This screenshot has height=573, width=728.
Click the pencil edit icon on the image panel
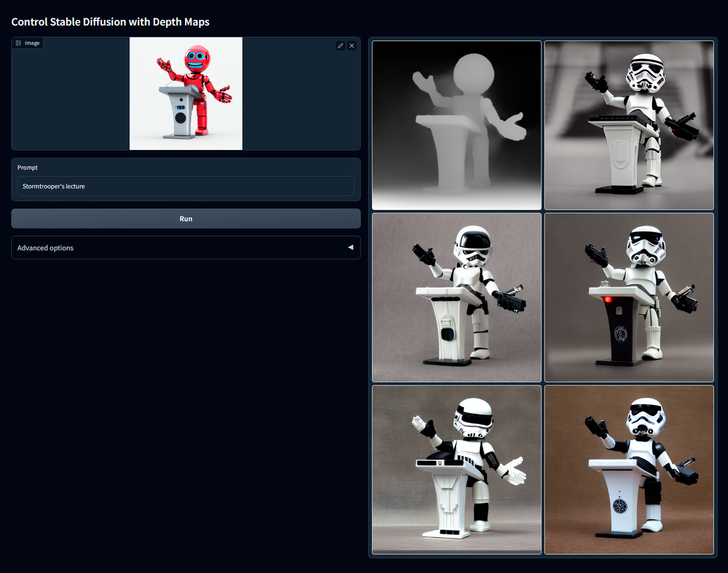click(341, 45)
